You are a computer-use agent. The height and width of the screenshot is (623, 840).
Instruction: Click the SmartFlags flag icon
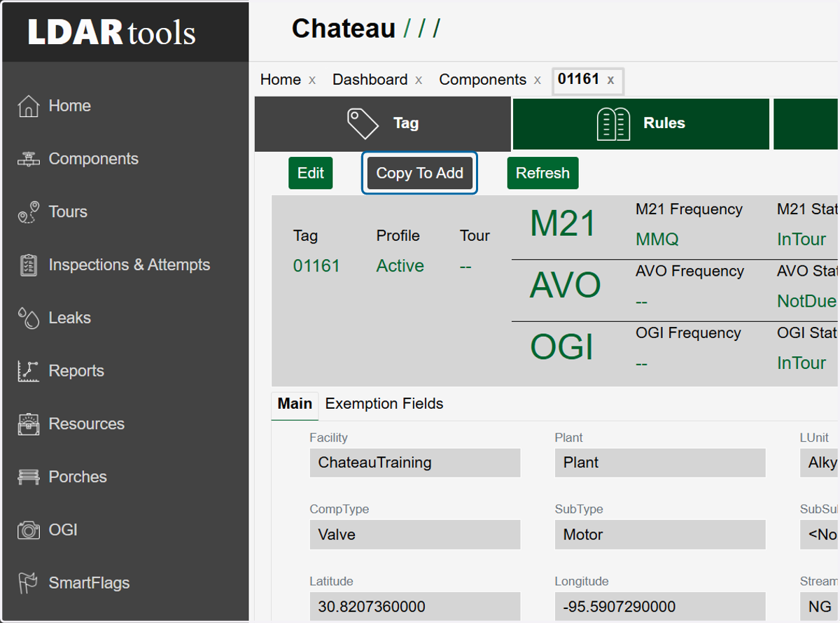[29, 583]
